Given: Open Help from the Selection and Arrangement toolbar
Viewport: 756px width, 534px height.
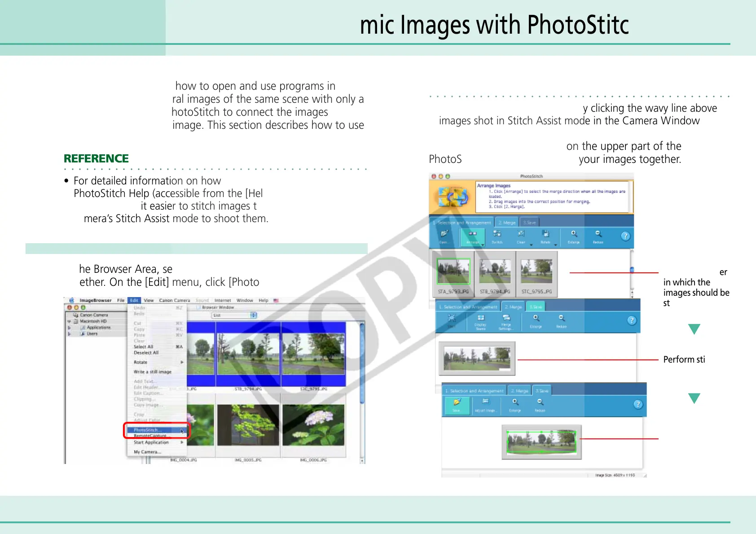Looking at the screenshot, I should [625, 236].
